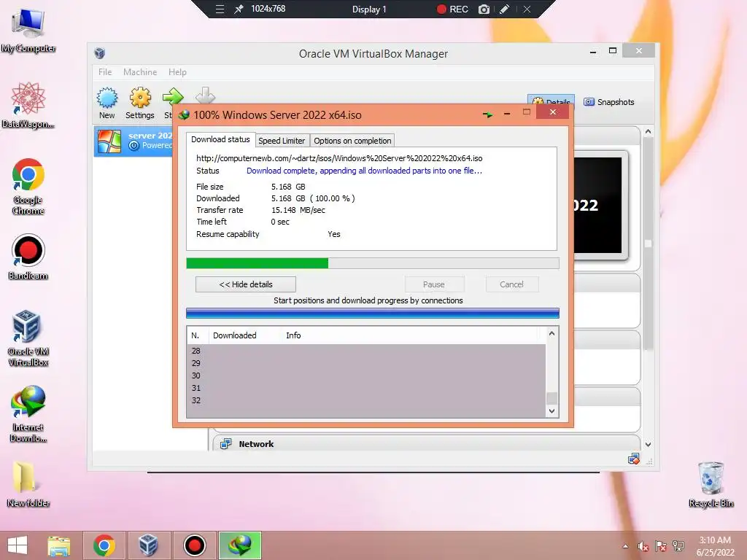Click the VirtualBox details scroll down arrow
This screenshot has height=560, width=747.
pos(648,444)
